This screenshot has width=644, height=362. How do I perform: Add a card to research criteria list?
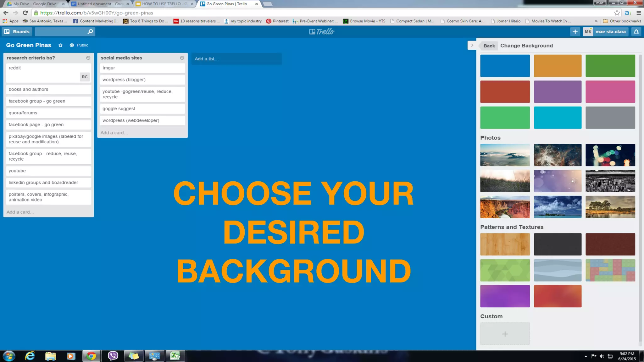pos(20,212)
